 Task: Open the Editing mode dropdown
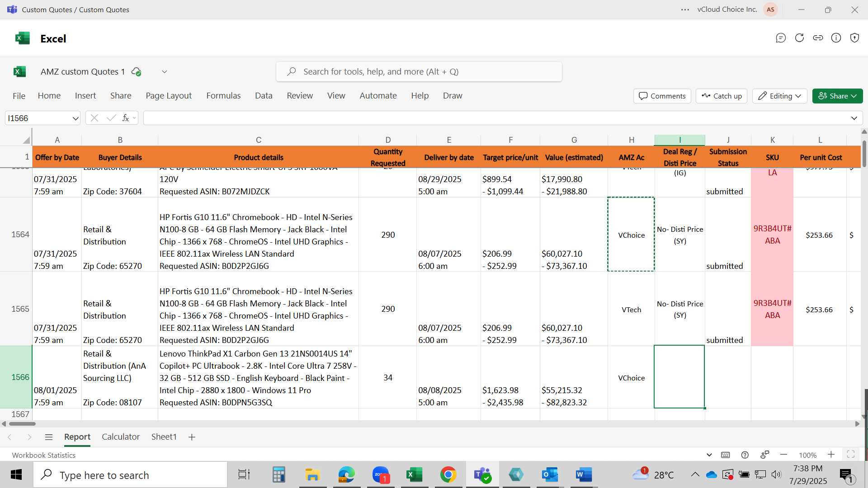pos(780,96)
